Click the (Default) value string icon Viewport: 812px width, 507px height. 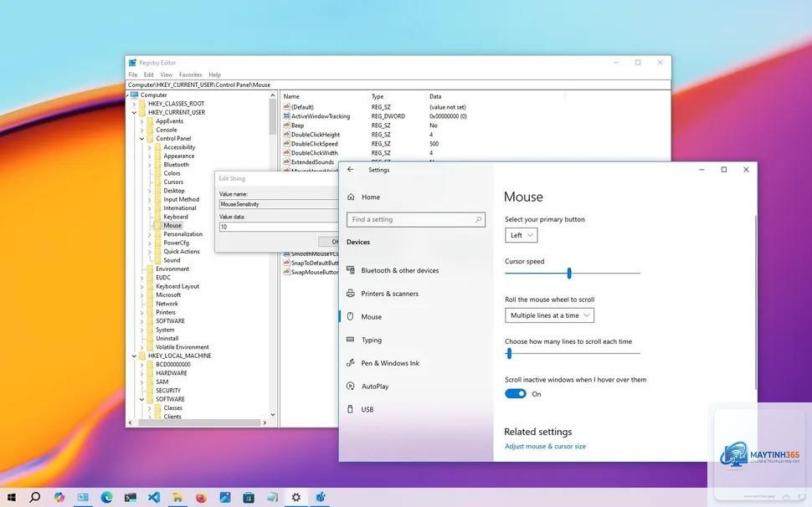click(286, 107)
